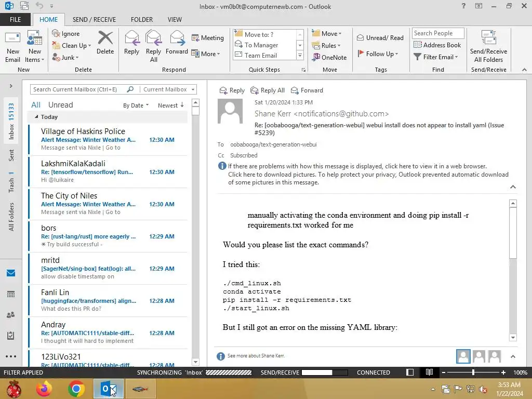Screen dimensions: 532x399
Task: Open Calendar view in navigation bar
Action: coord(11,294)
